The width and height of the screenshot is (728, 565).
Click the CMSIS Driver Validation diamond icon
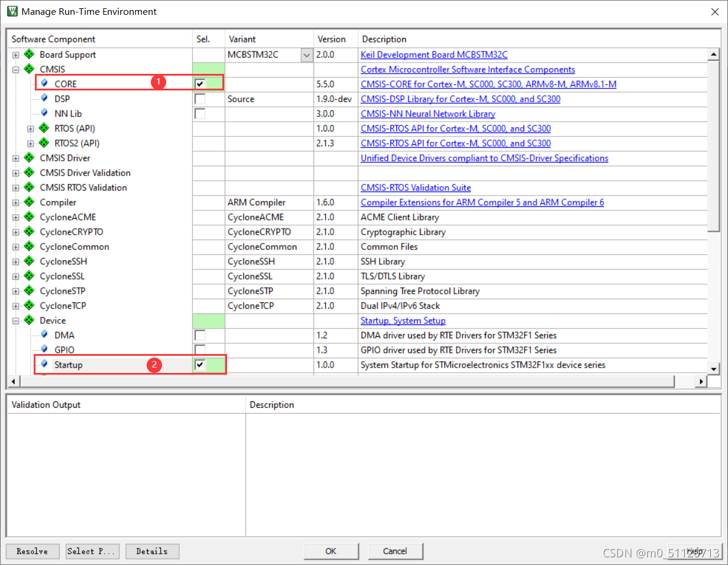point(29,173)
